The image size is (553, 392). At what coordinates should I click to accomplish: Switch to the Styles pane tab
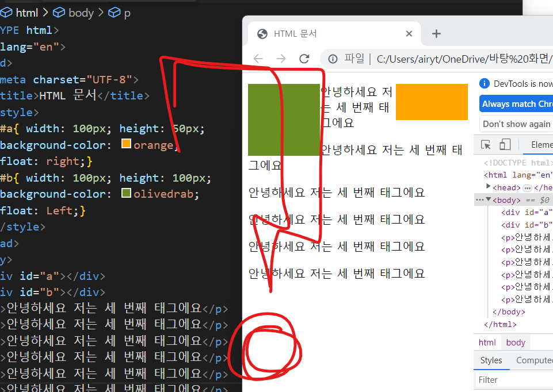(x=491, y=360)
